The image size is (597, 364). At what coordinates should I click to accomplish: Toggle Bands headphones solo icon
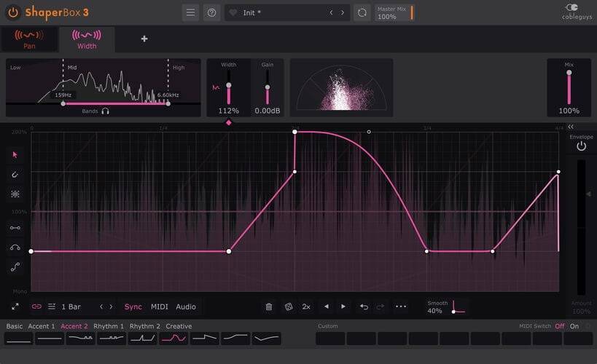pos(106,111)
